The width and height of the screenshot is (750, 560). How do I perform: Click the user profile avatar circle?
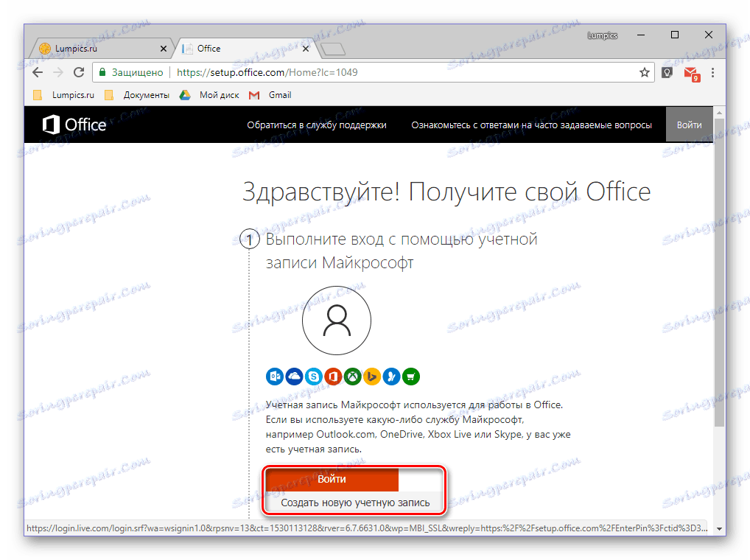point(337,321)
